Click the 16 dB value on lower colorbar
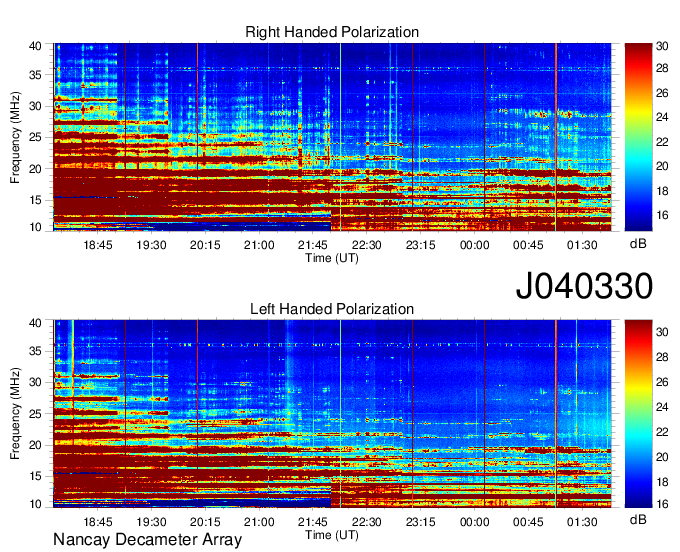Screen dimensions: 680x552 coord(662,504)
